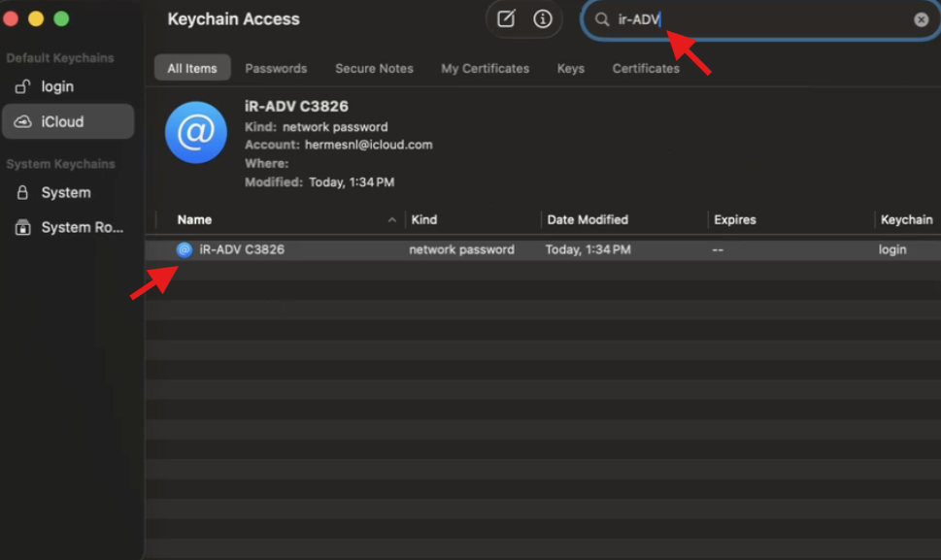Clear the search field with the X icon
This screenshot has width=941, height=560.
click(921, 19)
